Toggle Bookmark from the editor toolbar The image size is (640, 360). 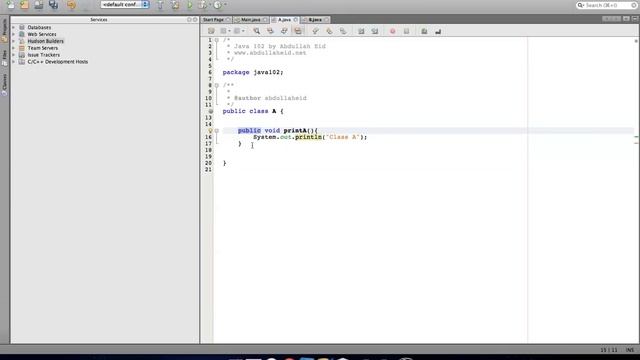343,31
